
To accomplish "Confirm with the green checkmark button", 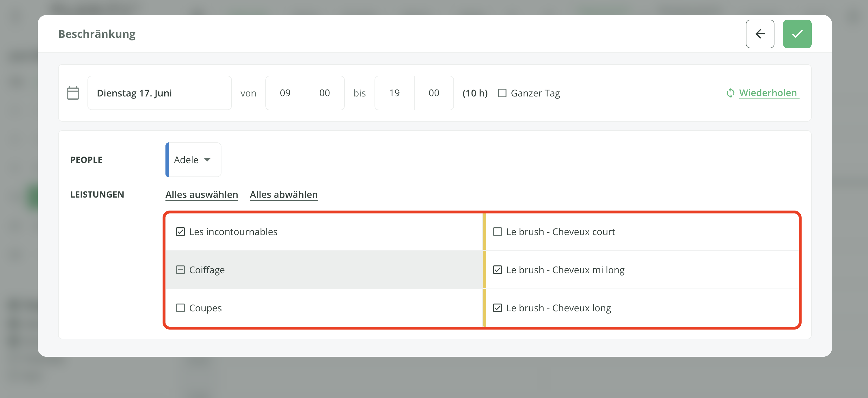I will click(797, 34).
